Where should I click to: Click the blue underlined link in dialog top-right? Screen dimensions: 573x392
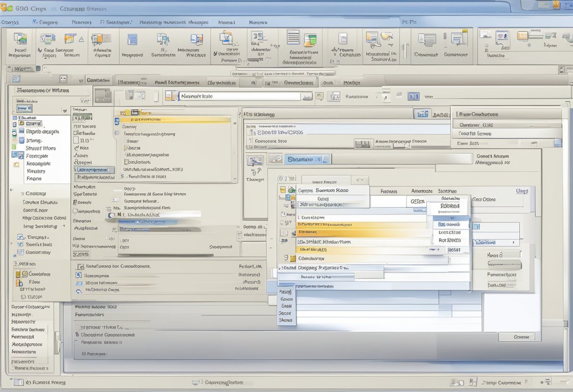(522, 191)
